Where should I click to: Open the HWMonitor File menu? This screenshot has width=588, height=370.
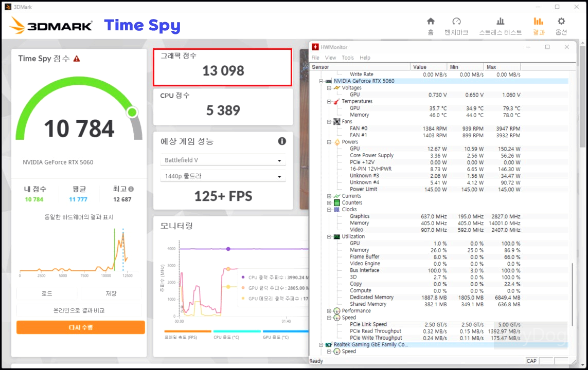[x=315, y=58]
